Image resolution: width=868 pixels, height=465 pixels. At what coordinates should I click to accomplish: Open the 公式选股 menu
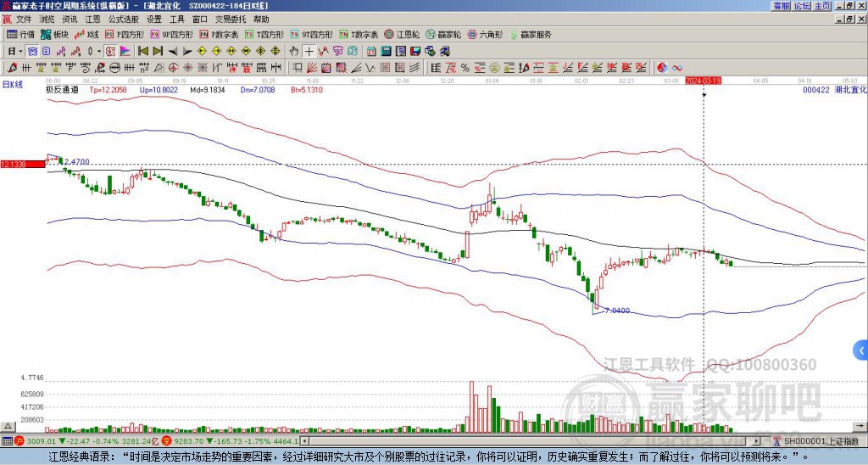click(124, 20)
